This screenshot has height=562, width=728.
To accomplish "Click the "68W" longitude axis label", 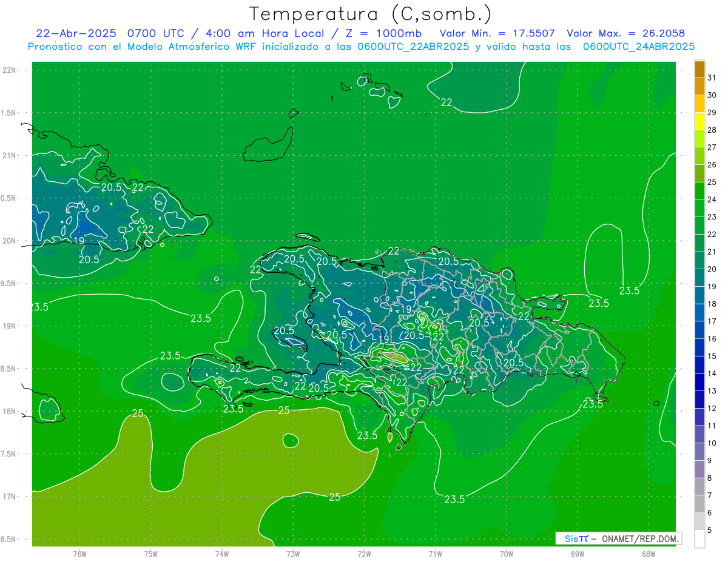I will [649, 554].
